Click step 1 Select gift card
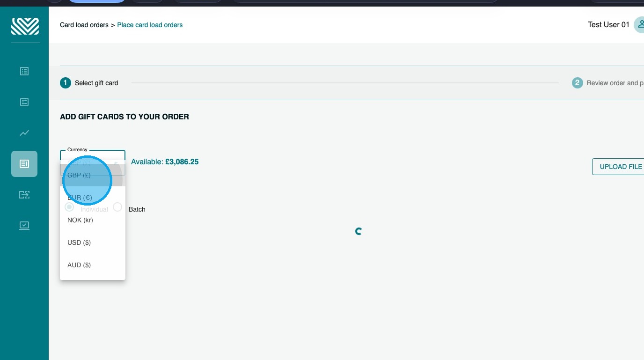Viewport: 644px width, 360px height. [89, 83]
